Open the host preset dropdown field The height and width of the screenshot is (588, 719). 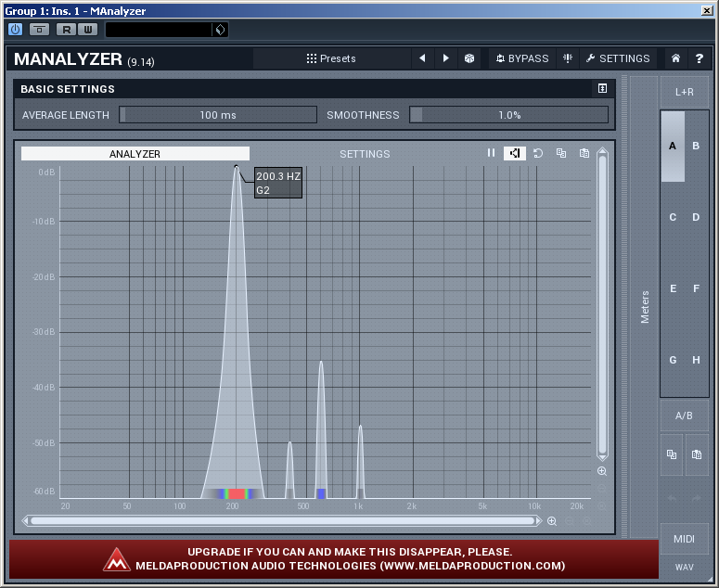(x=159, y=30)
